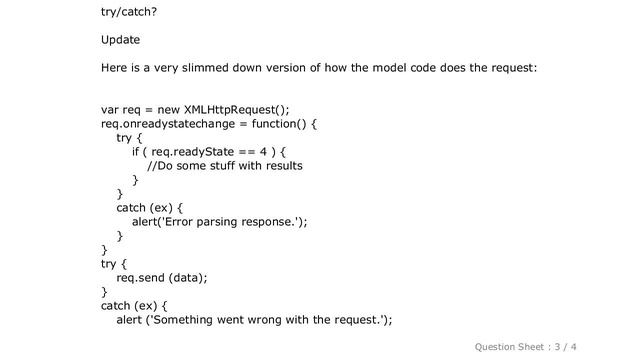The width and height of the screenshot is (640, 360).
Task: Click the alert 'Error parsing response.' line
Action: coord(219,222)
